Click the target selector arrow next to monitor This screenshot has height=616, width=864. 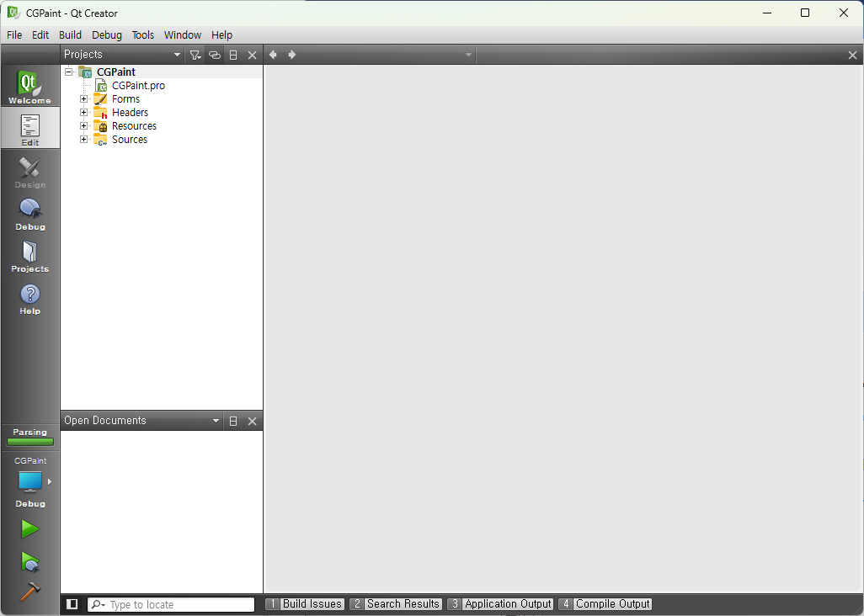(49, 481)
